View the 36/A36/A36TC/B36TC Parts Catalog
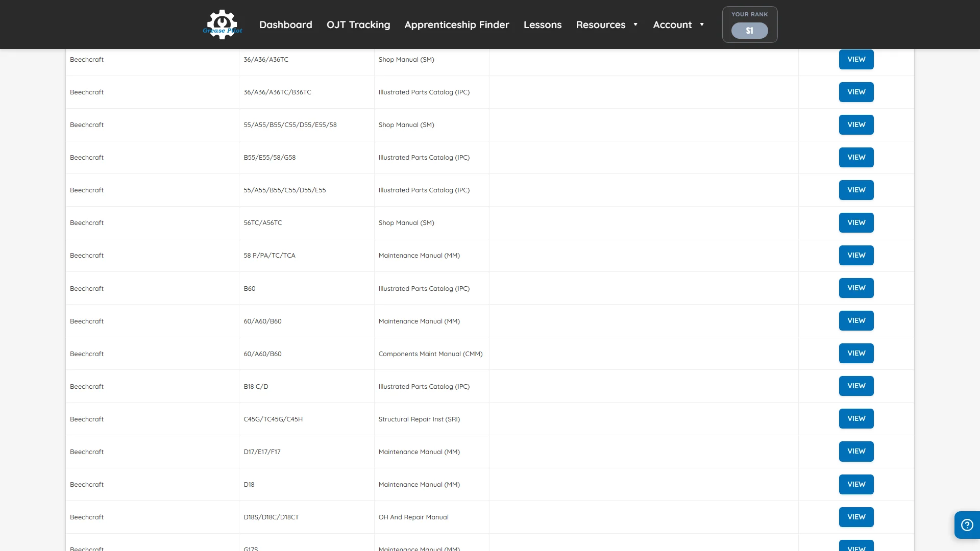Screen dimensions: 980x551 tap(856, 92)
